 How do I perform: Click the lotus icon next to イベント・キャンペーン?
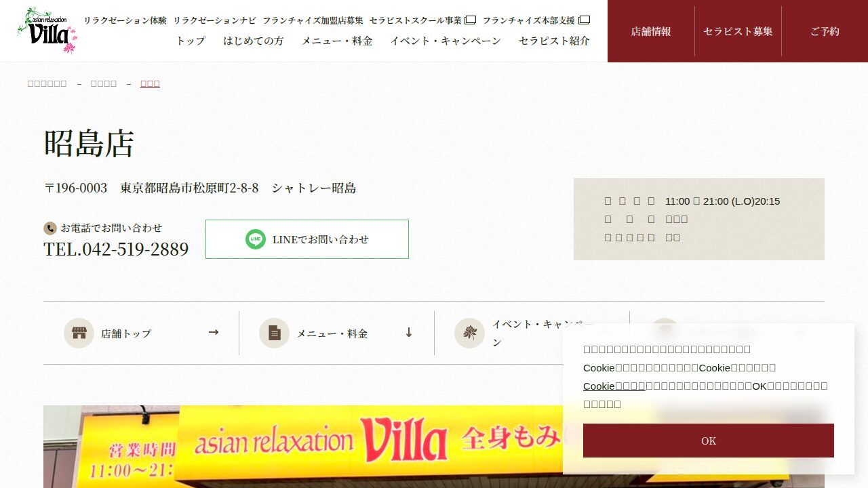pos(469,333)
